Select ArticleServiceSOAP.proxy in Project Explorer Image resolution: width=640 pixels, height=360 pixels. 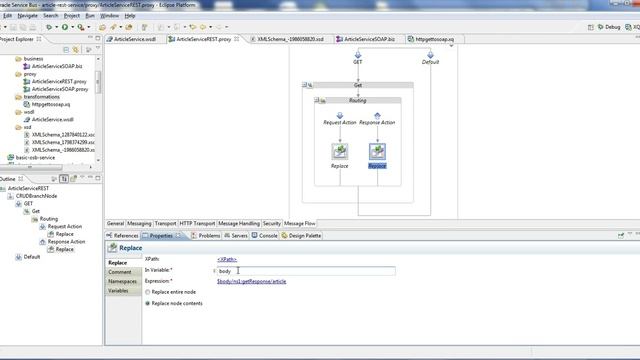click(60, 89)
